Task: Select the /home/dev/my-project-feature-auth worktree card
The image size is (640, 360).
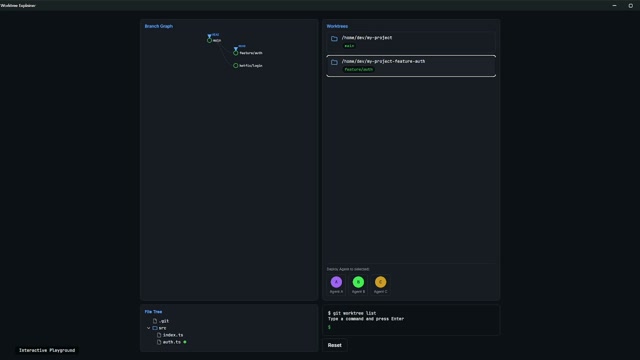Action: pyautogui.click(x=411, y=66)
